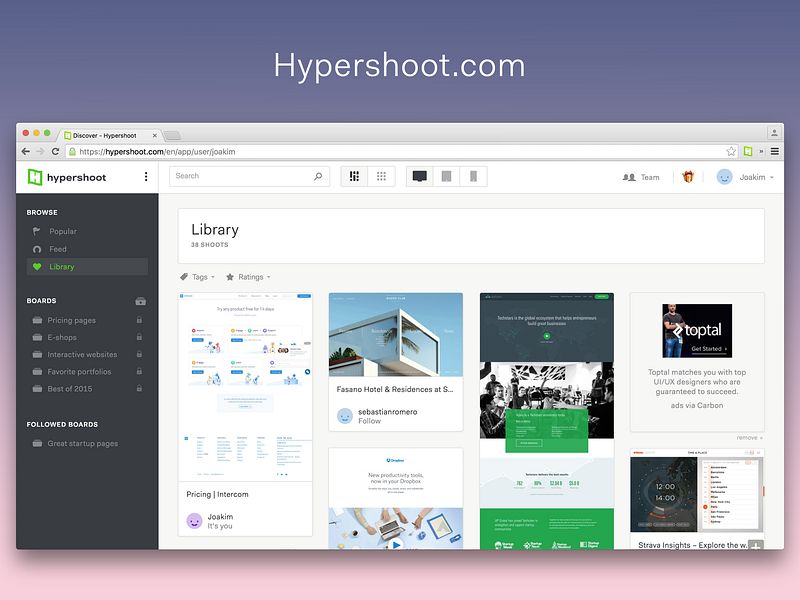
Task: Switch to masonry column layout view
Action: coord(354,176)
